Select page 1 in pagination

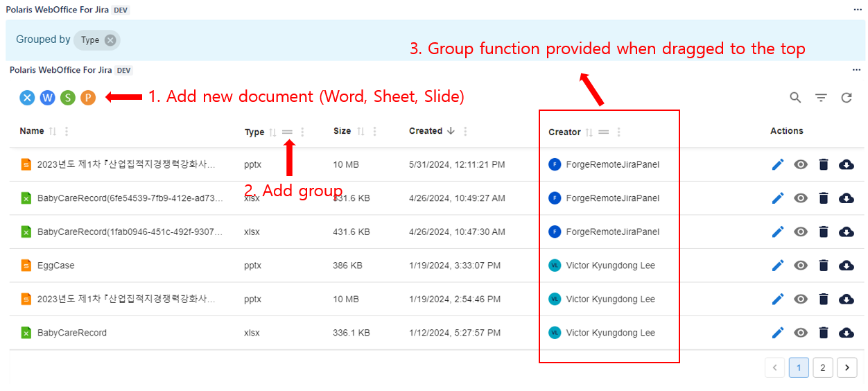click(799, 367)
